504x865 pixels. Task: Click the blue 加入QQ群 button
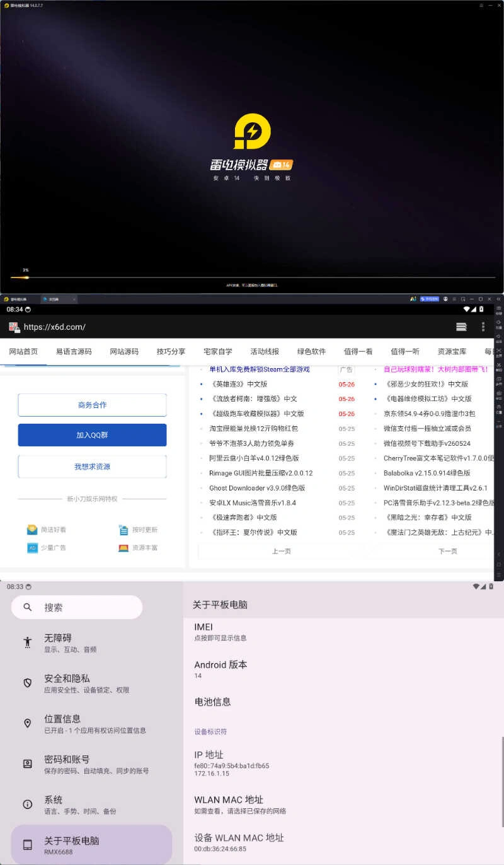[x=92, y=435]
